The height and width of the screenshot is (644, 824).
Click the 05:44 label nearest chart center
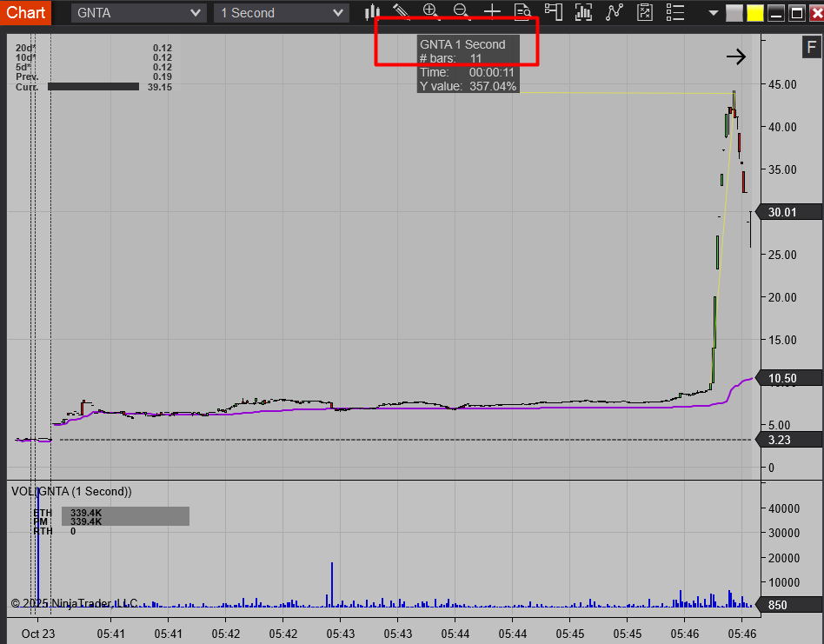(455, 634)
